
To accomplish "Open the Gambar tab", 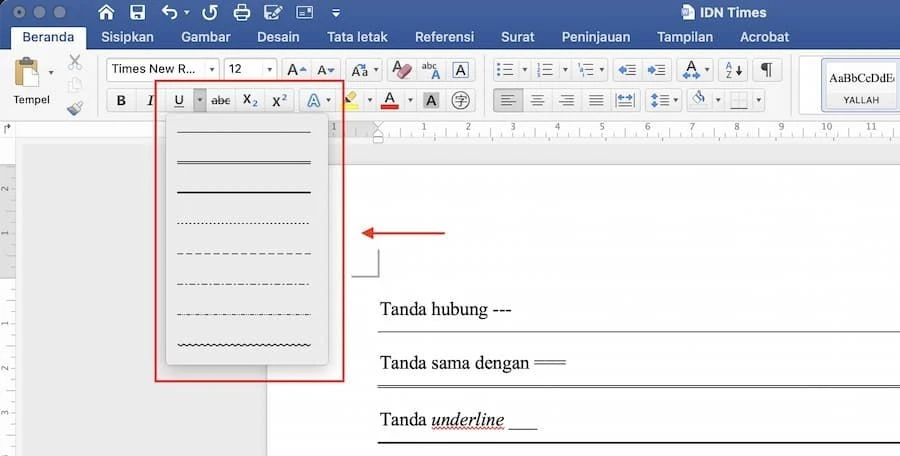I will 205,37.
